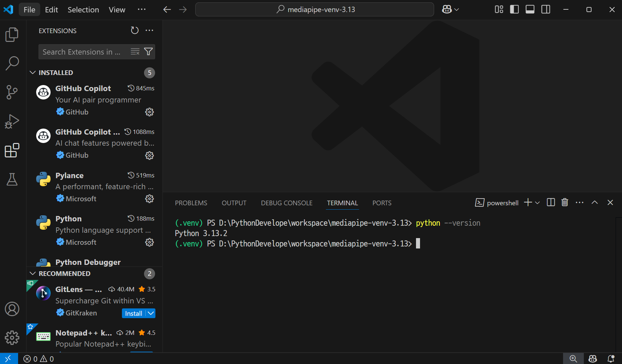Maximize the panel size chevron

(595, 202)
